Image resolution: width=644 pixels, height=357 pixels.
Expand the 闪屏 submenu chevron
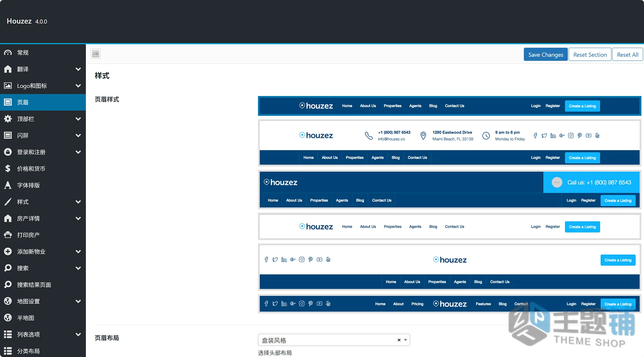pyautogui.click(x=78, y=136)
